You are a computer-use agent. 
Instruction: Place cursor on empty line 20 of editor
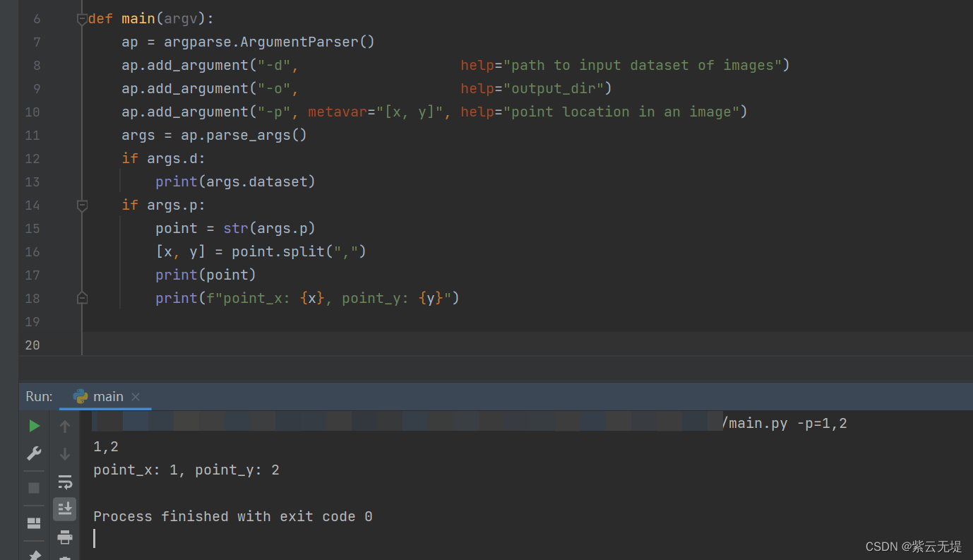[527, 345]
